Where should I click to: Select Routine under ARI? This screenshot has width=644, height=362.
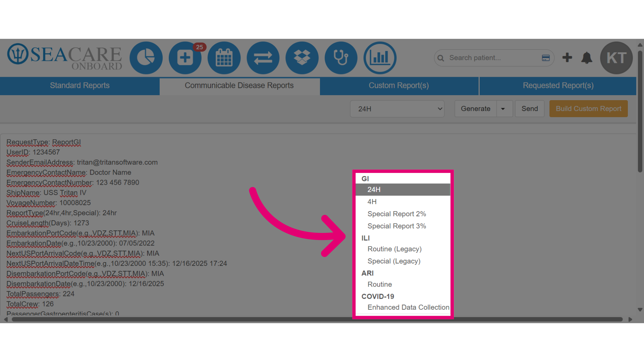click(x=403, y=284)
